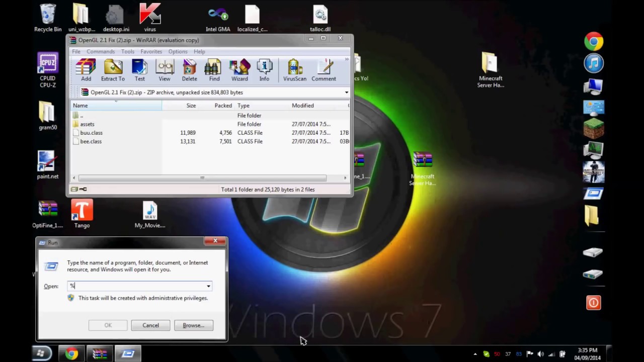Select the Intel GMA desktop icon
This screenshot has width=644, height=362.
(x=218, y=19)
